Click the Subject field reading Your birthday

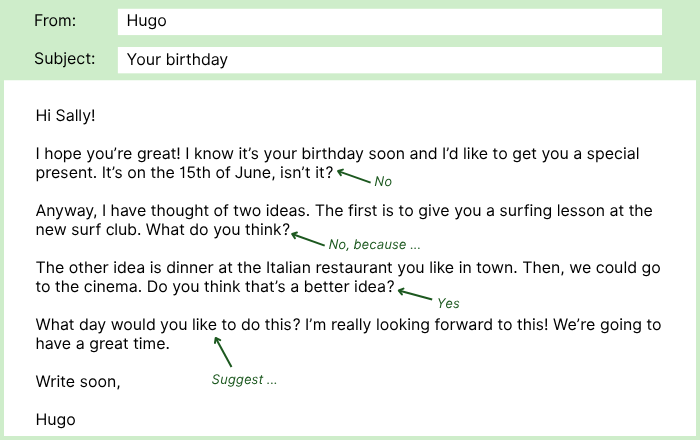click(389, 60)
